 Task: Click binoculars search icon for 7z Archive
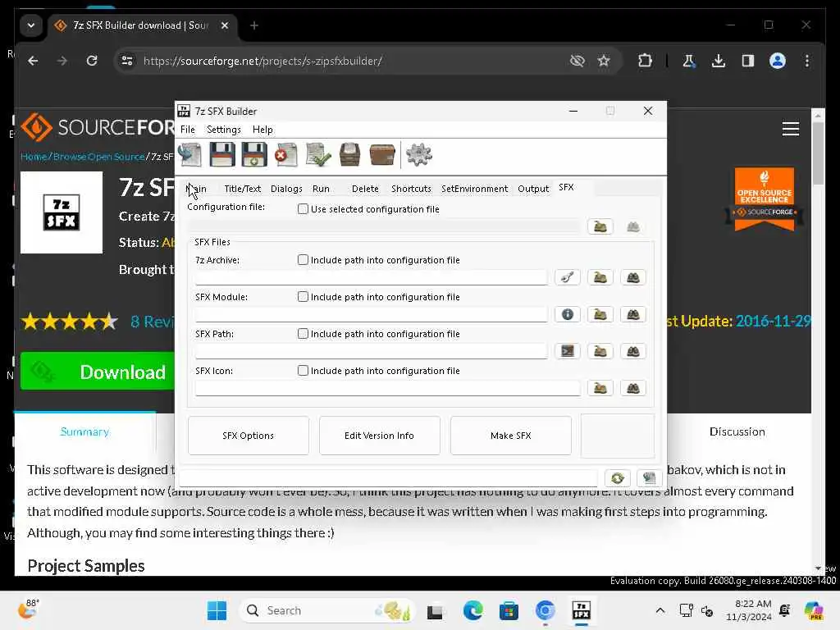[x=632, y=277]
